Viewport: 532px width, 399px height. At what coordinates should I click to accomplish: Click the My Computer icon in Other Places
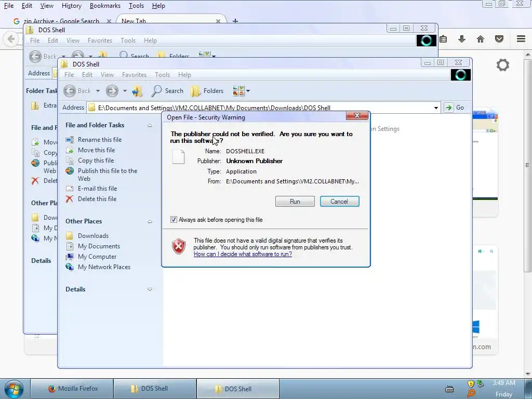click(70, 257)
